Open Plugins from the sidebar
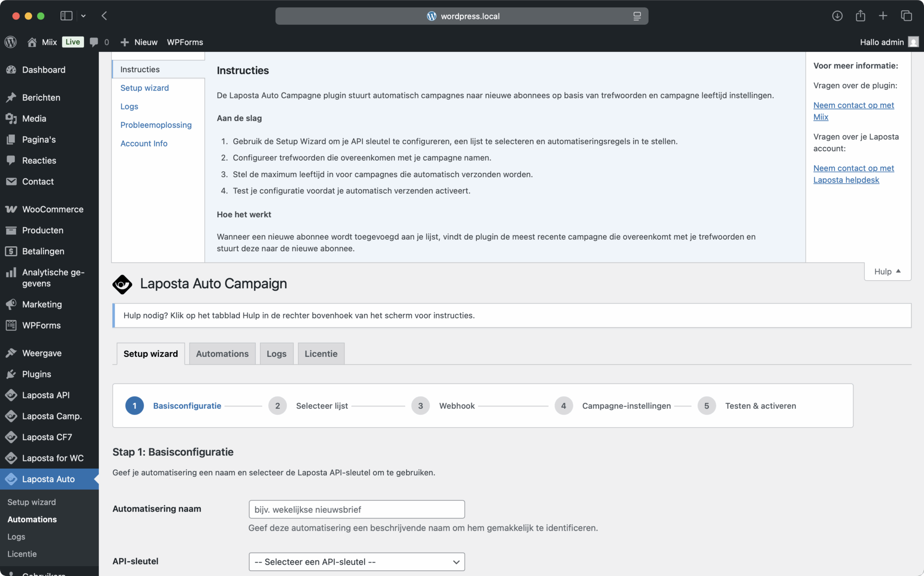The height and width of the screenshot is (576, 924). 37,374
